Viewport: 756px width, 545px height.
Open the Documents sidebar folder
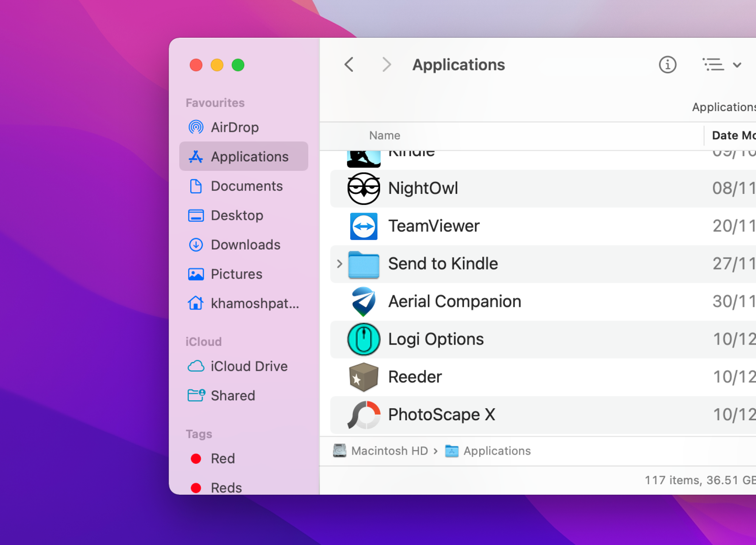244,186
